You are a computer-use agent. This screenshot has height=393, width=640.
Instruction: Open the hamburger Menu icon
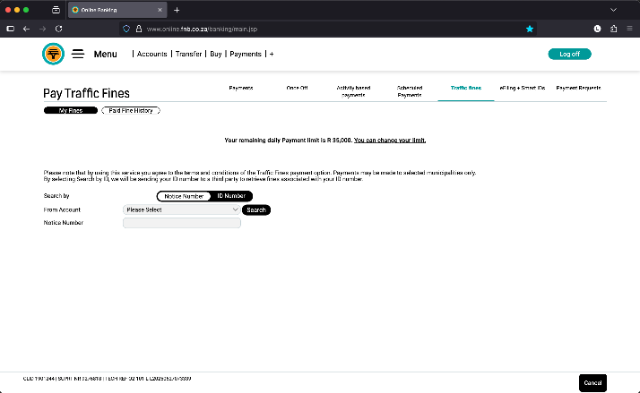point(78,53)
